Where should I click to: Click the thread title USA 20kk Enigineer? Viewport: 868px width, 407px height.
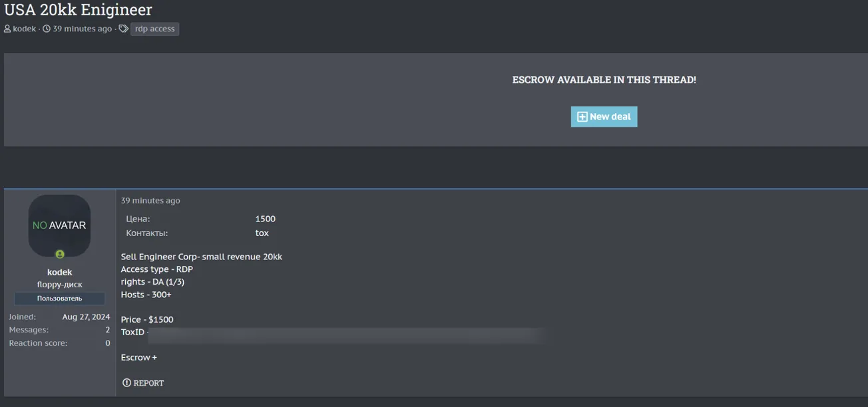(78, 10)
